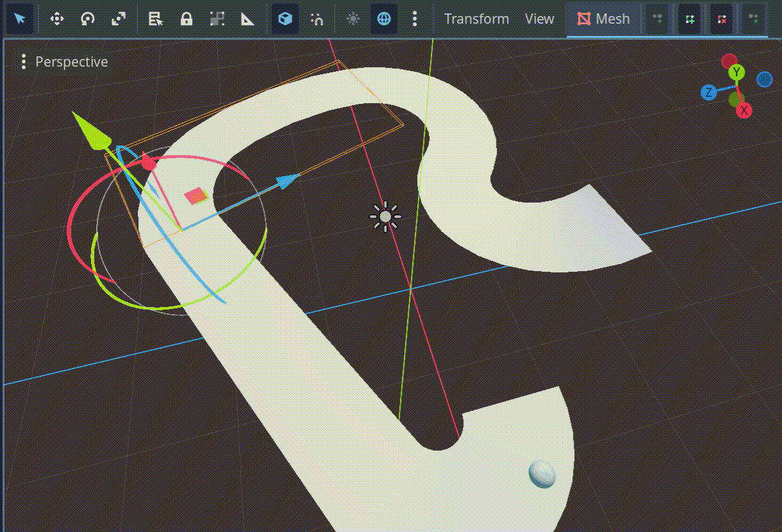This screenshot has width=782, height=532.
Task: Activate the Select Mode arrow tool
Action: [x=20, y=19]
